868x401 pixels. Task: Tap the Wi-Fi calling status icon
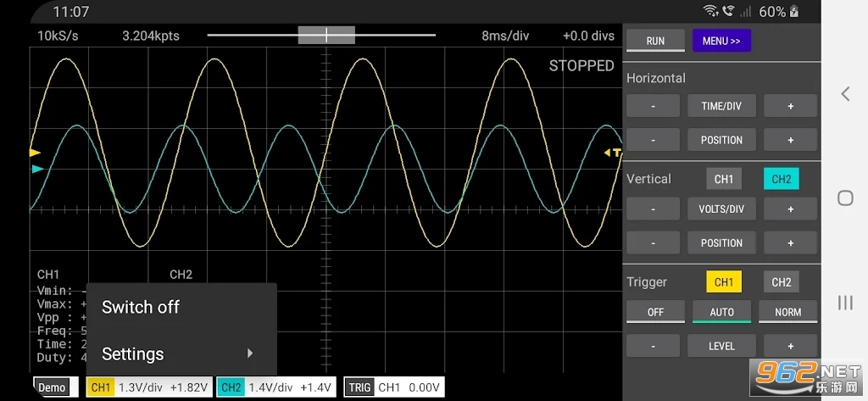click(728, 11)
